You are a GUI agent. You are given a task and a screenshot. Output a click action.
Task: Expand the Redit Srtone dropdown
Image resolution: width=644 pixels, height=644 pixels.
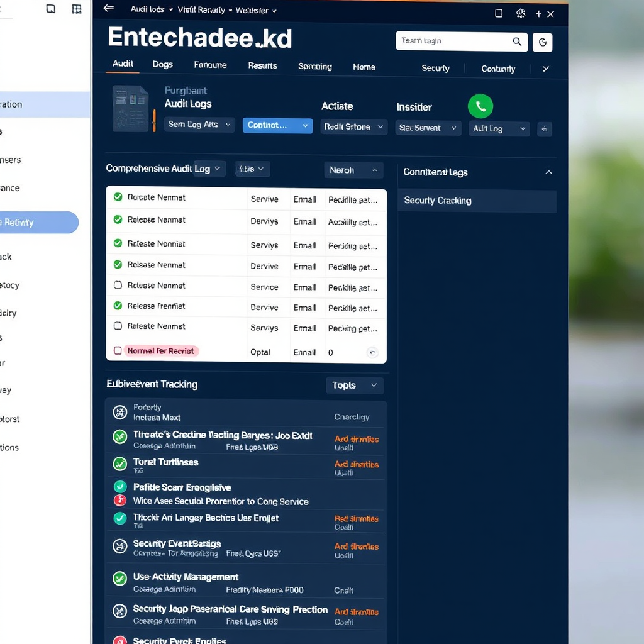point(353,127)
